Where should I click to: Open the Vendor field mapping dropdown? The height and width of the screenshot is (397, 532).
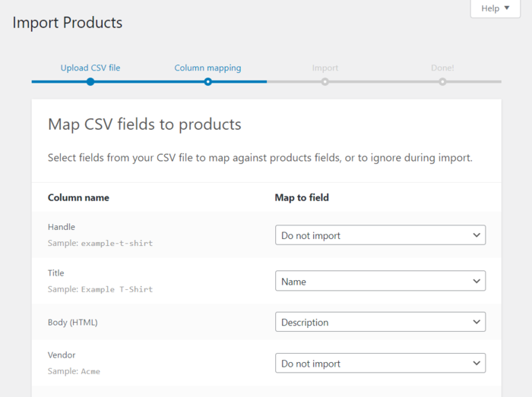pyautogui.click(x=380, y=363)
